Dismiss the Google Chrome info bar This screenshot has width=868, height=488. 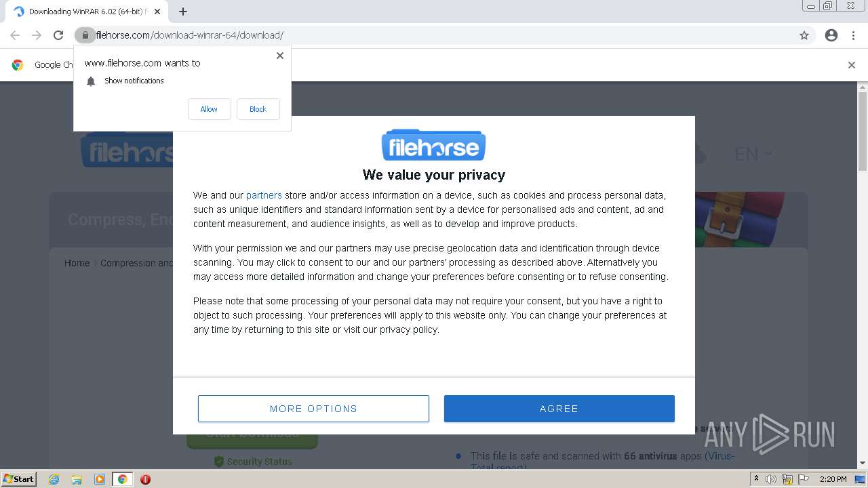(852, 65)
